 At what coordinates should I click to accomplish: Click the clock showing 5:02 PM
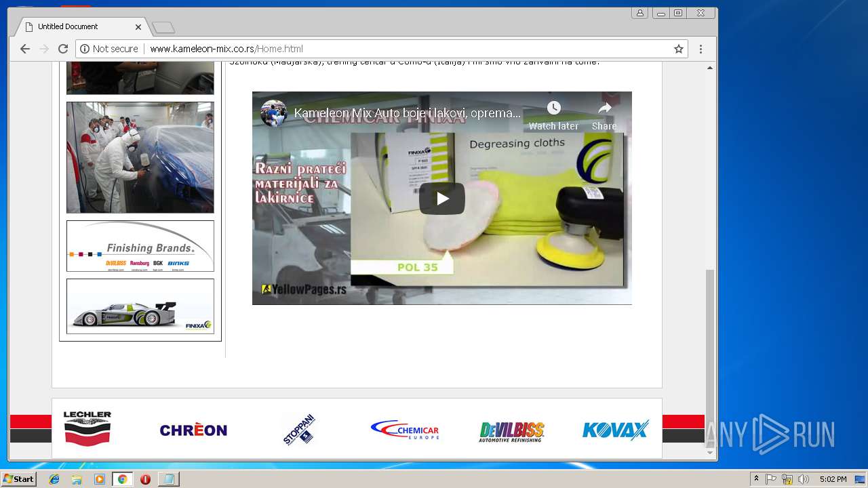833,479
